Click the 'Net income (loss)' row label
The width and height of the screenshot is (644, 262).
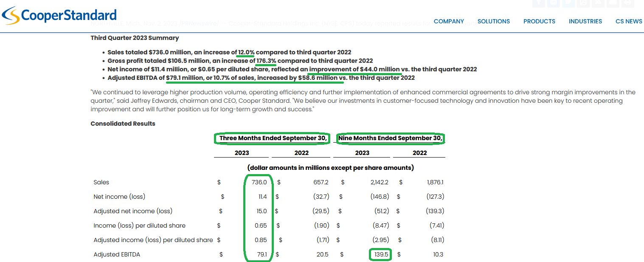(119, 197)
